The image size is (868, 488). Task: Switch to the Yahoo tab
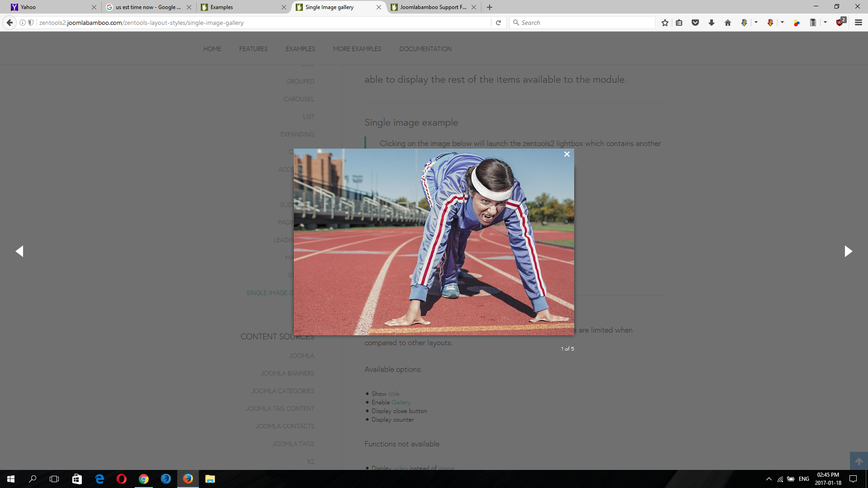click(54, 7)
